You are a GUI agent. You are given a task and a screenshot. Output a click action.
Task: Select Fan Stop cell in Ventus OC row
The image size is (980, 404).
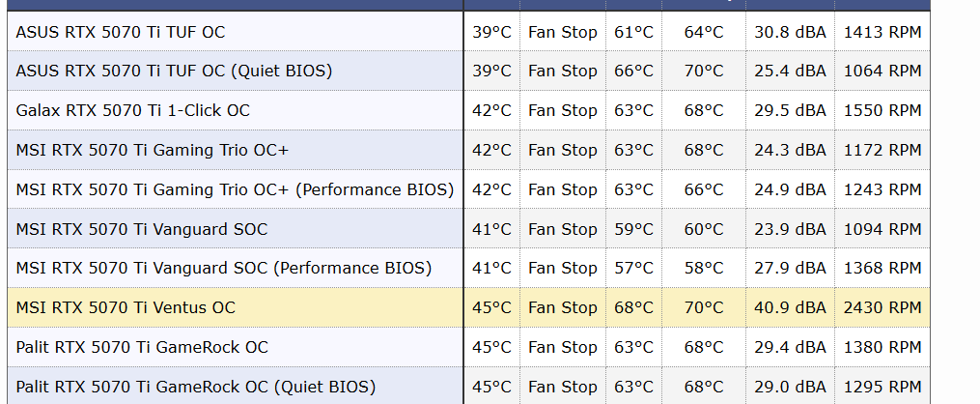(x=563, y=307)
